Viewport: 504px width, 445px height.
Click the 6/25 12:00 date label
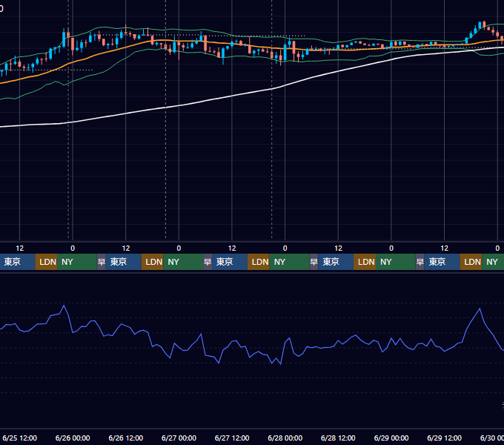click(19, 438)
